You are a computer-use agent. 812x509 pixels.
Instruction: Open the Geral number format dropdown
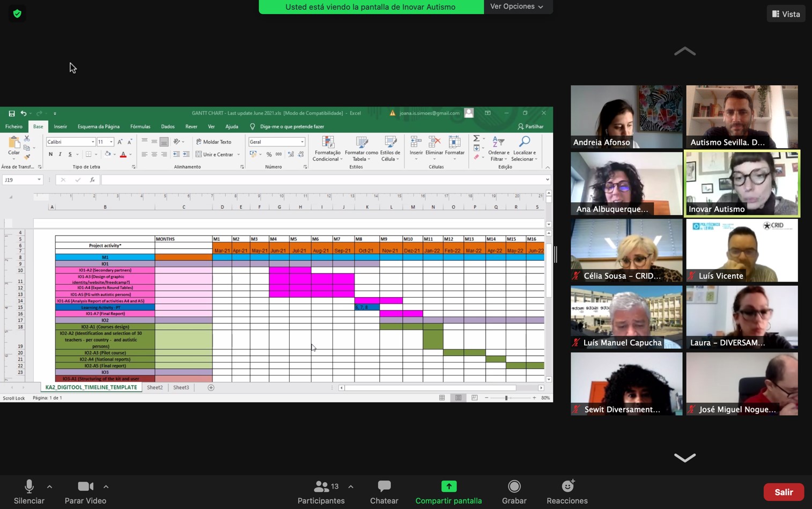click(302, 142)
